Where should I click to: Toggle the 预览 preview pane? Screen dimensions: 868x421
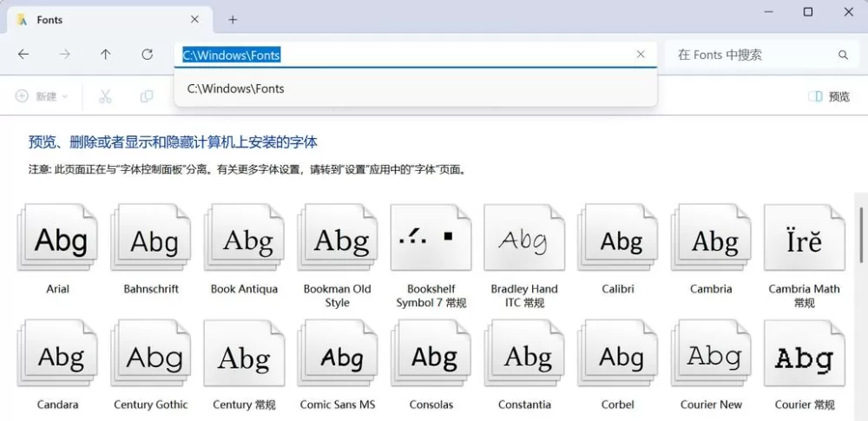[829, 96]
